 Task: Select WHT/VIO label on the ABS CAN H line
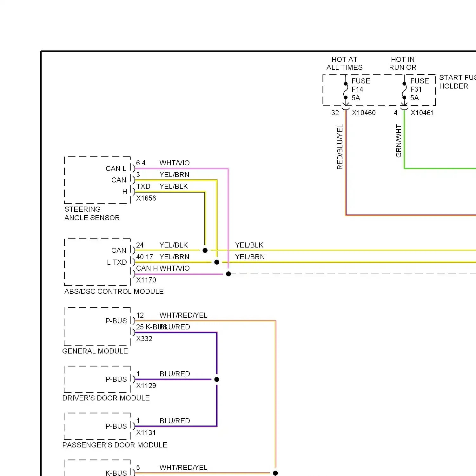point(175,268)
